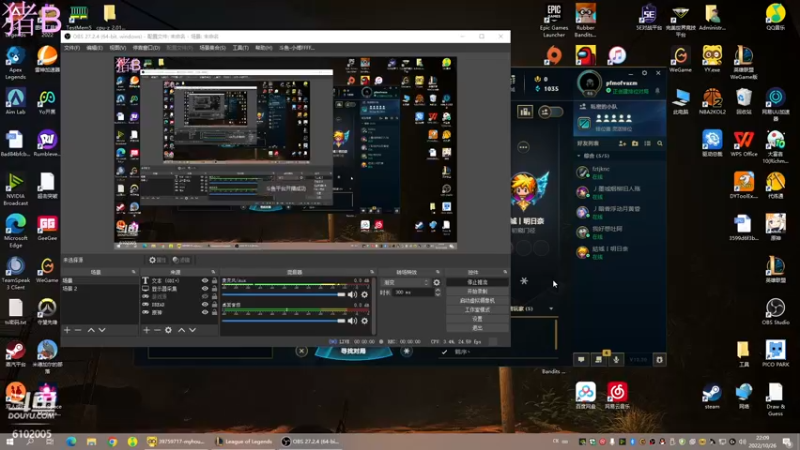Open the 视图(V) menu in OBS

coord(118,48)
